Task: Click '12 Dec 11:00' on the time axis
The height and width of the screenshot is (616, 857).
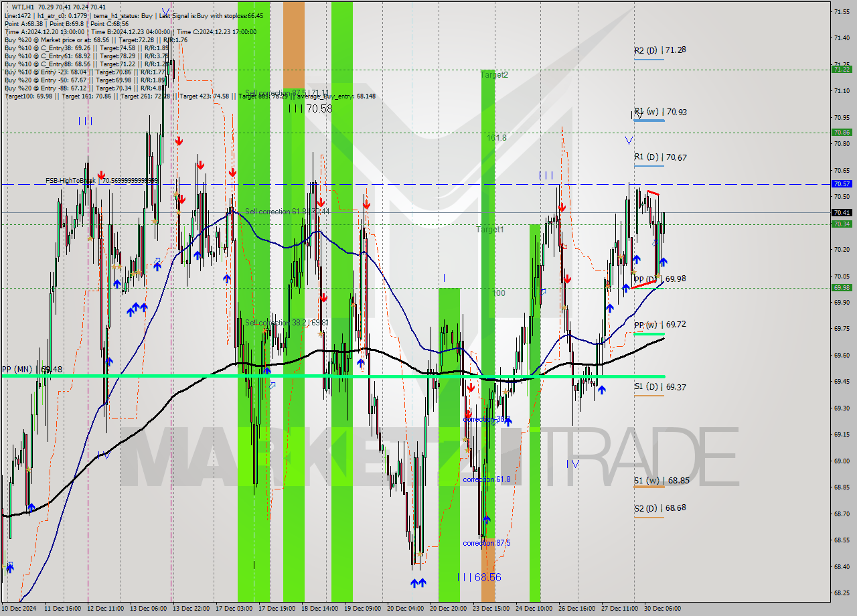Action: pos(107,609)
